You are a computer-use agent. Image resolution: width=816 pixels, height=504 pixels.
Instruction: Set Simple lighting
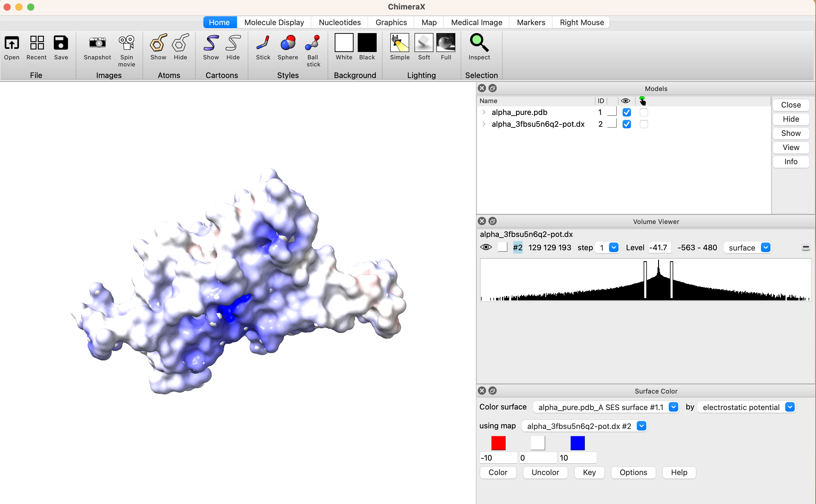point(400,42)
